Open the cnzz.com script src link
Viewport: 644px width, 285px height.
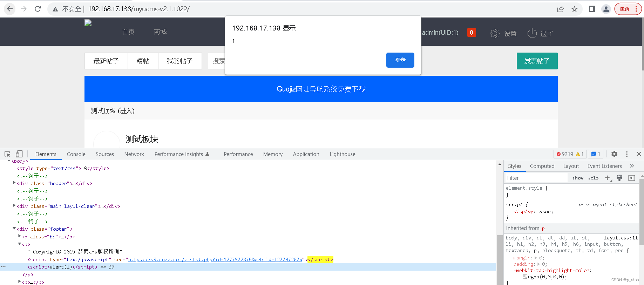tap(215, 259)
